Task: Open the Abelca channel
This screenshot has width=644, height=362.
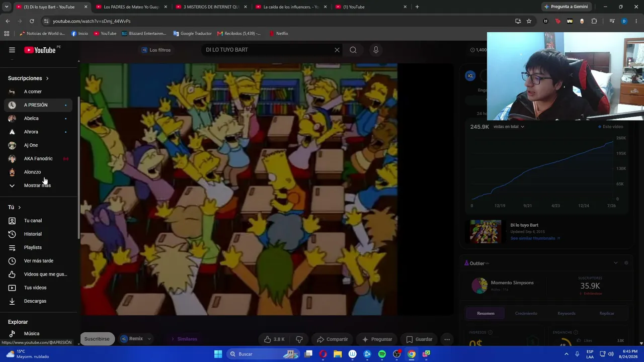Action: [39, 118]
